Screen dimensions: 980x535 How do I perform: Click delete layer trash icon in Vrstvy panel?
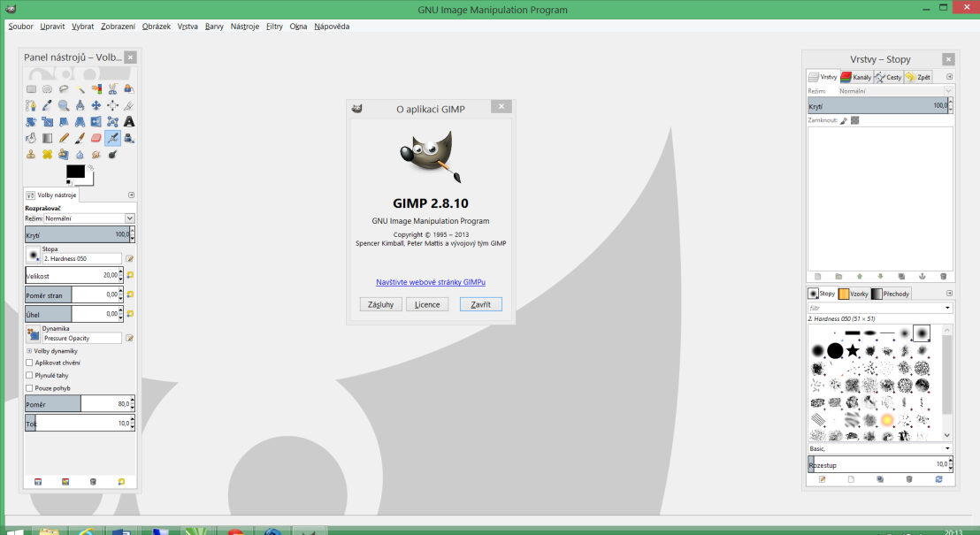tap(943, 276)
